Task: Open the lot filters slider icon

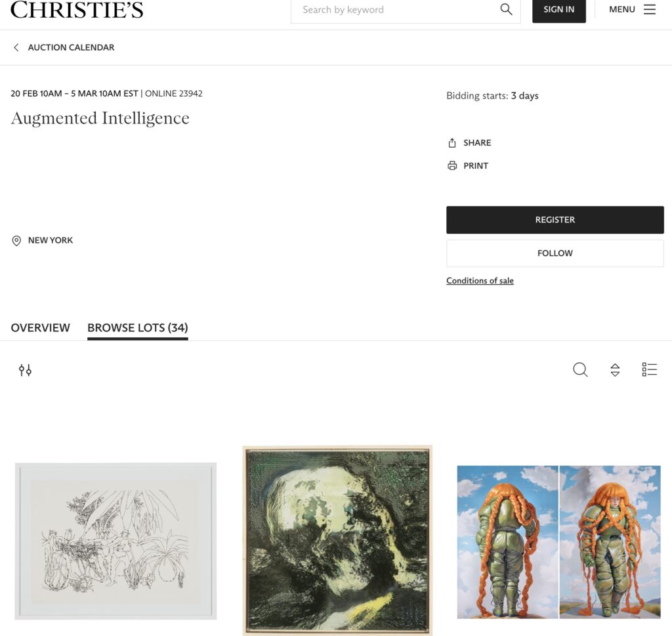Action: 25,370
